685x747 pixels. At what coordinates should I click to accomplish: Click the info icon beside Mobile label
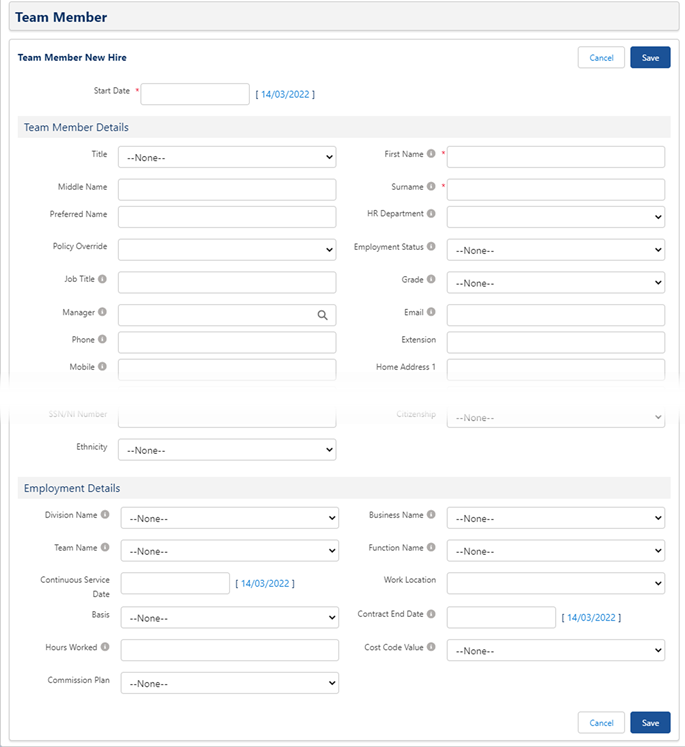[x=102, y=367]
